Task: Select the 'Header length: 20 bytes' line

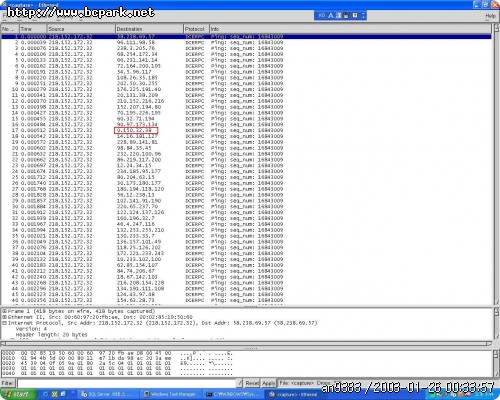Action: pos(51,335)
